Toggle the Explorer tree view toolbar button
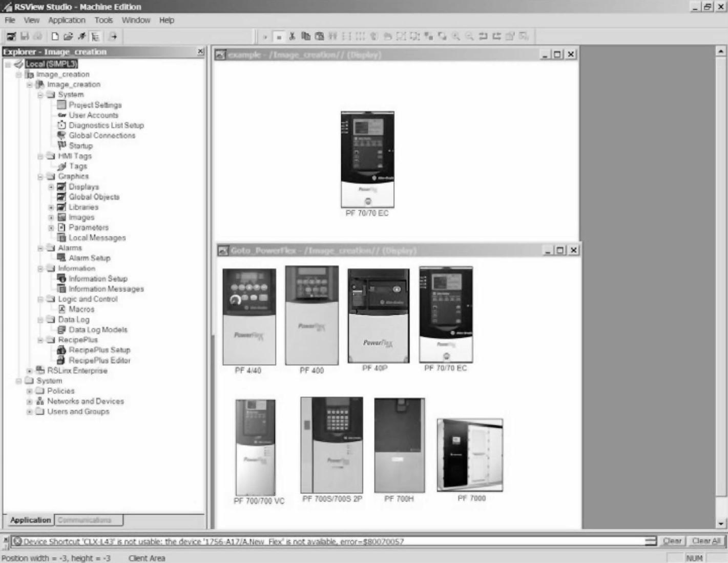This screenshot has height=563, width=728. (x=95, y=36)
